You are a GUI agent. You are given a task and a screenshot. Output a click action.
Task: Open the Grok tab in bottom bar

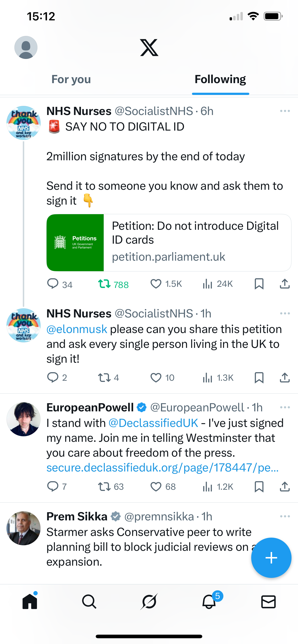click(149, 601)
